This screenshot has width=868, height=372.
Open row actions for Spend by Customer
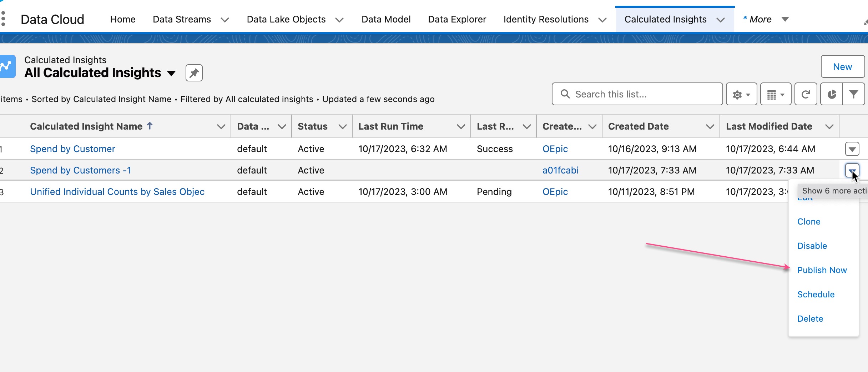(x=852, y=149)
